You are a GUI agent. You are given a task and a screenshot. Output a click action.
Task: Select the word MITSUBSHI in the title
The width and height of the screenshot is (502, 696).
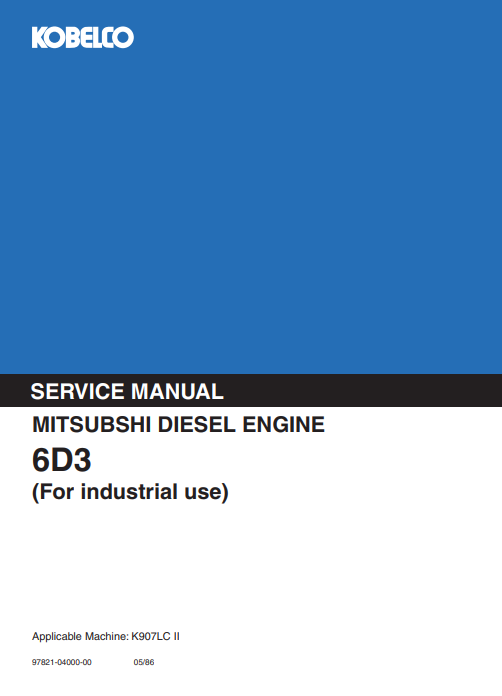pyautogui.click(x=92, y=424)
